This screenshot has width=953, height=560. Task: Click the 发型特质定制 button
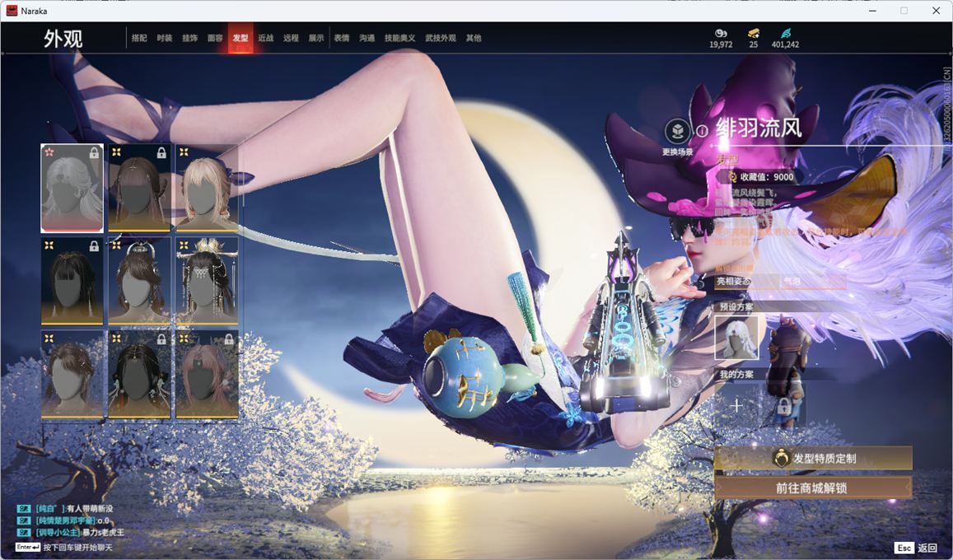tap(813, 459)
